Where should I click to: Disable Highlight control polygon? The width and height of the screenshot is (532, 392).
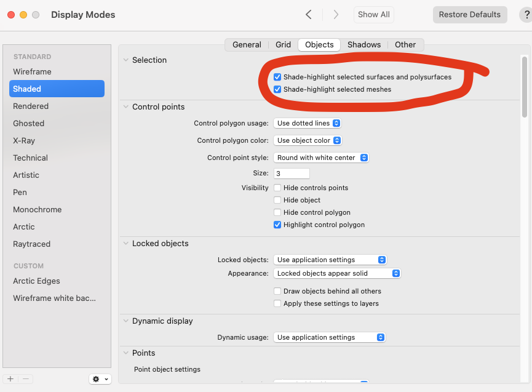click(277, 225)
